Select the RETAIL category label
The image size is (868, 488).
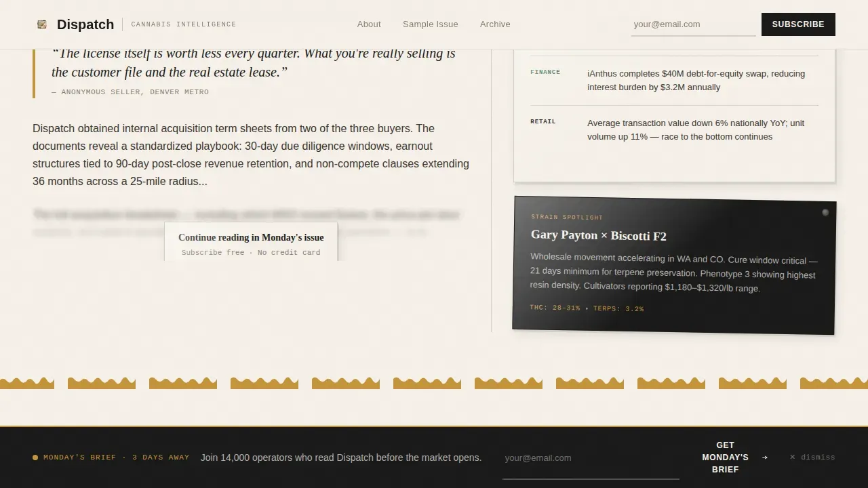543,121
